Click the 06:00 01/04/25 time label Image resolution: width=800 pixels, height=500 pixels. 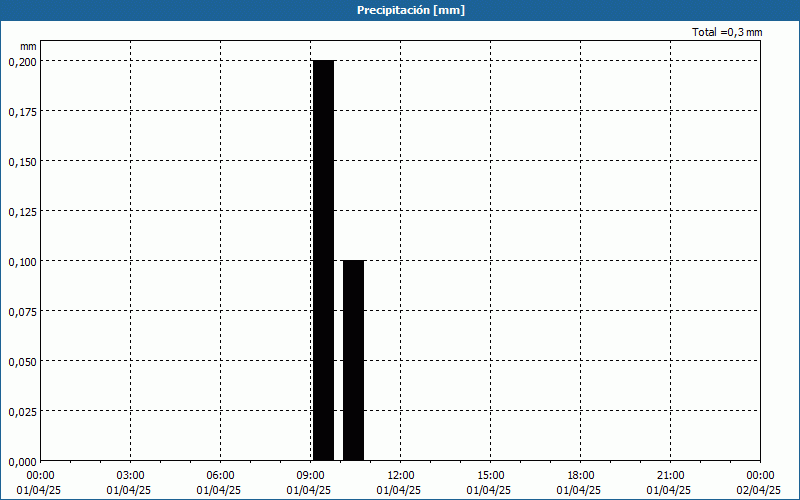tap(219, 483)
